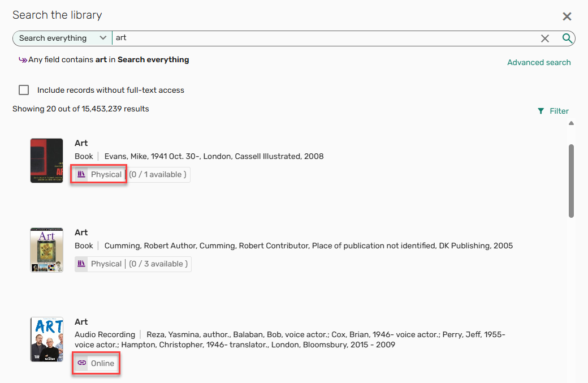Click the Audio Recording type label
The image size is (588, 383).
pos(105,334)
